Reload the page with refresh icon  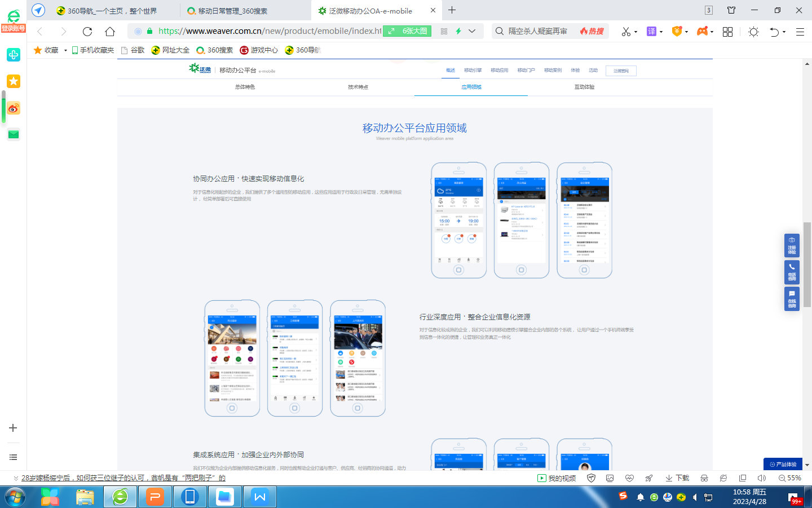click(x=87, y=32)
